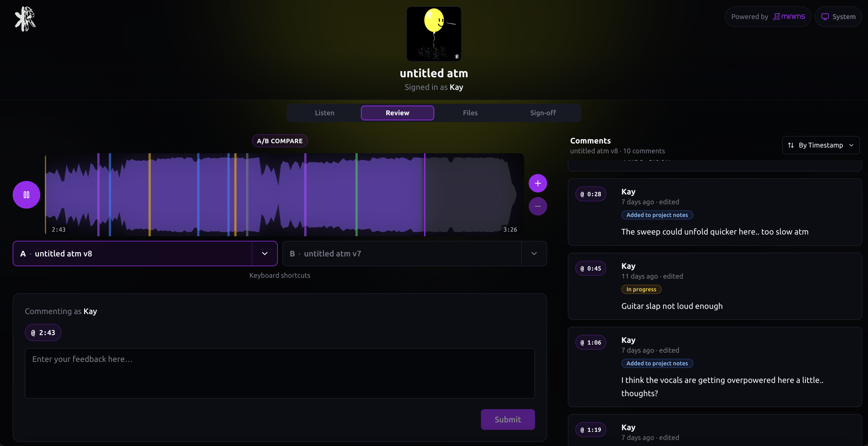
Task: Click the 2:43 current time label on waveform
Action: [x=59, y=230]
